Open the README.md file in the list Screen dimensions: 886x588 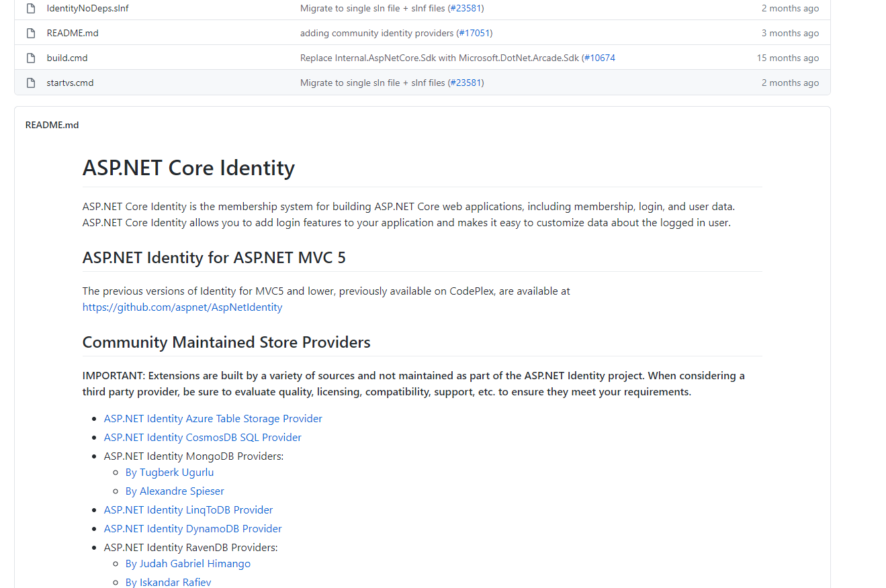[73, 33]
